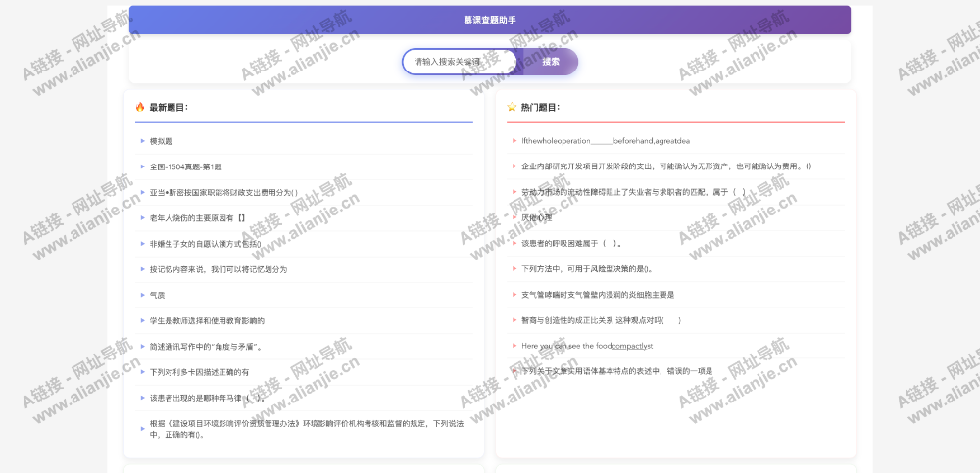Click red arrow before 'Here you can see the food'
This screenshot has height=473, width=980.
[514, 346]
